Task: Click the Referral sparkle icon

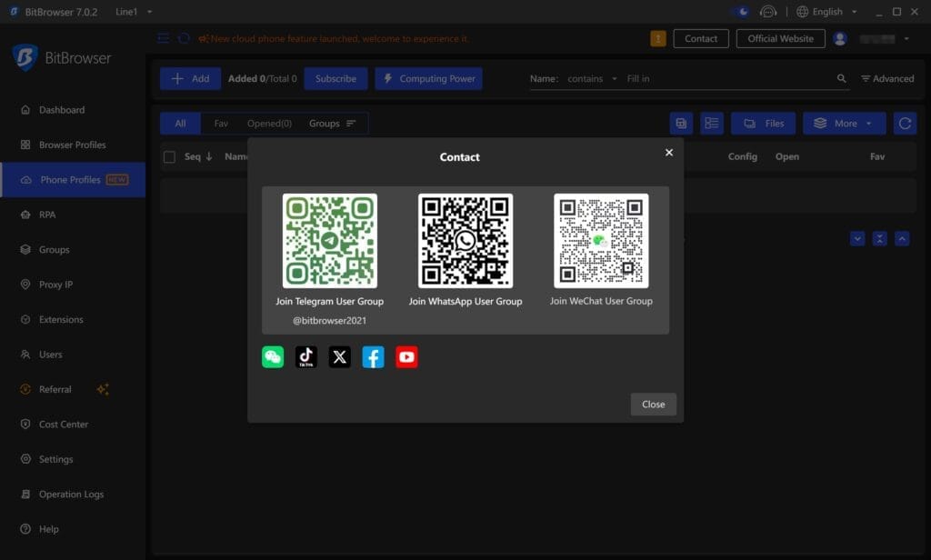Action: (103, 390)
